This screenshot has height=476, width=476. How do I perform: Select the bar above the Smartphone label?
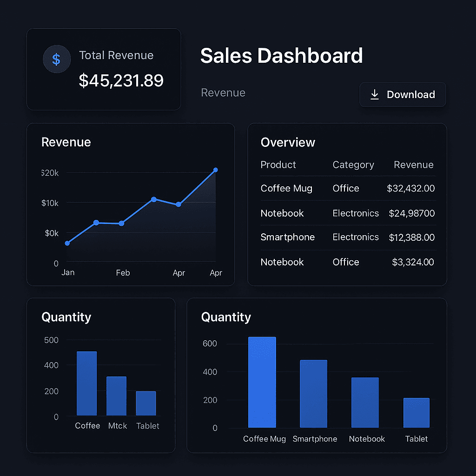pos(313,394)
